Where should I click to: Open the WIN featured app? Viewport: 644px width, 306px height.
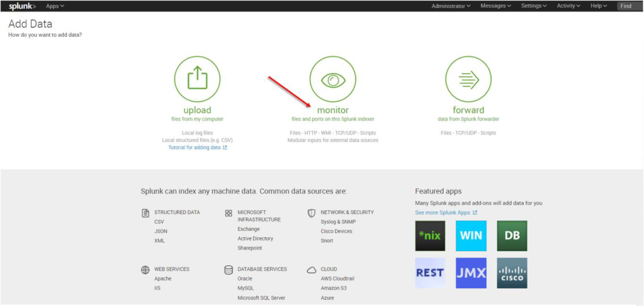click(x=471, y=236)
